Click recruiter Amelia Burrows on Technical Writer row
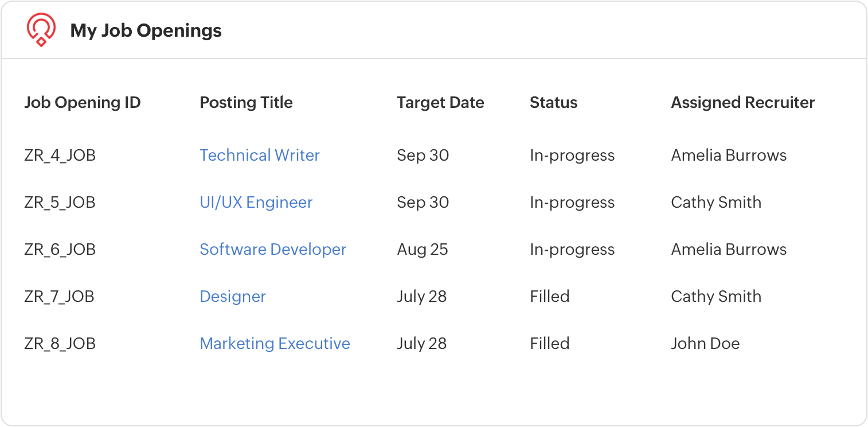 pos(729,155)
